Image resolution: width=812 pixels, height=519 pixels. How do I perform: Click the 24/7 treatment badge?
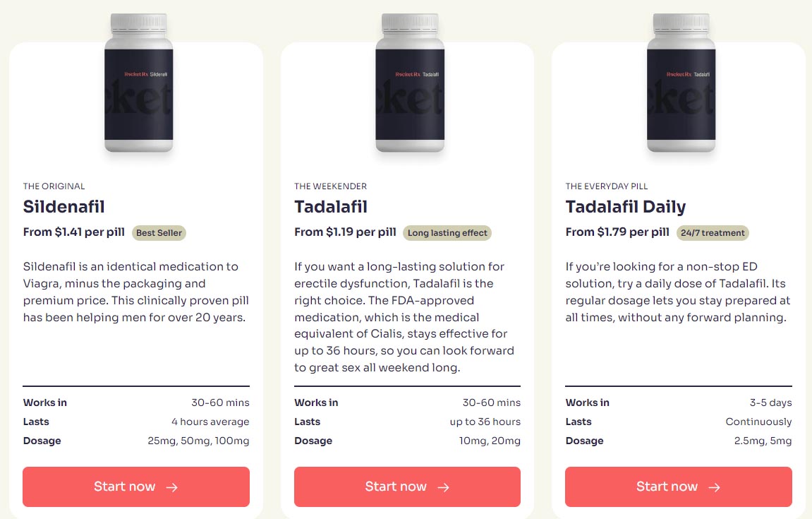coord(713,233)
